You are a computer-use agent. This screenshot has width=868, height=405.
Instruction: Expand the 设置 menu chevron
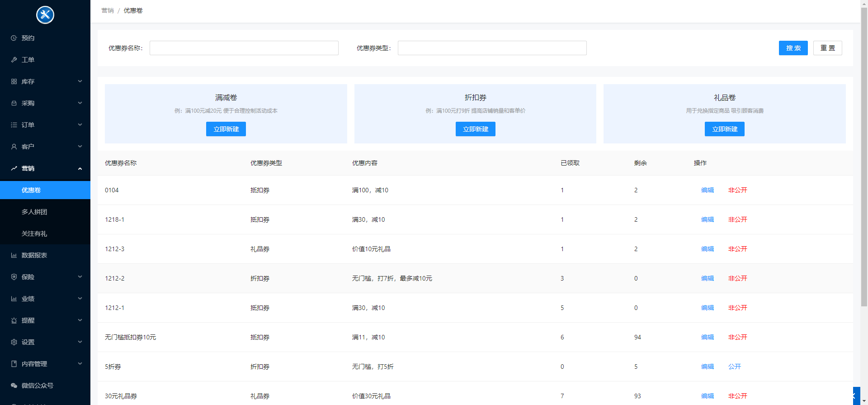(x=80, y=342)
